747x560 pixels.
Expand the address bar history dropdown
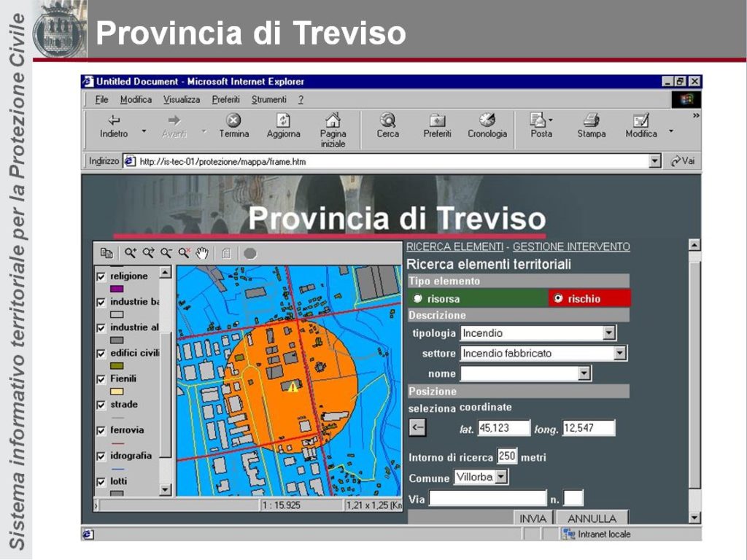[655, 161]
